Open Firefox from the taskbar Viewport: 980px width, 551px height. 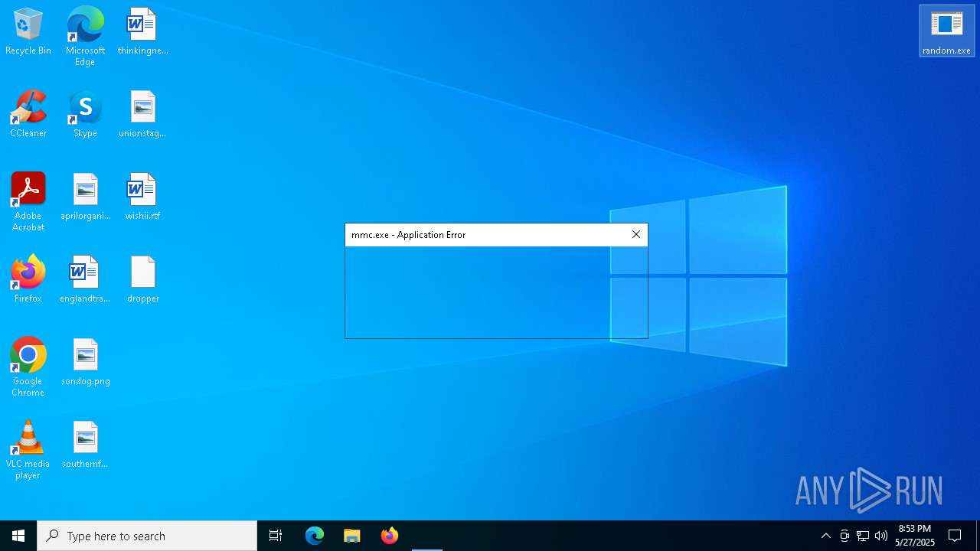coord(390,536)
